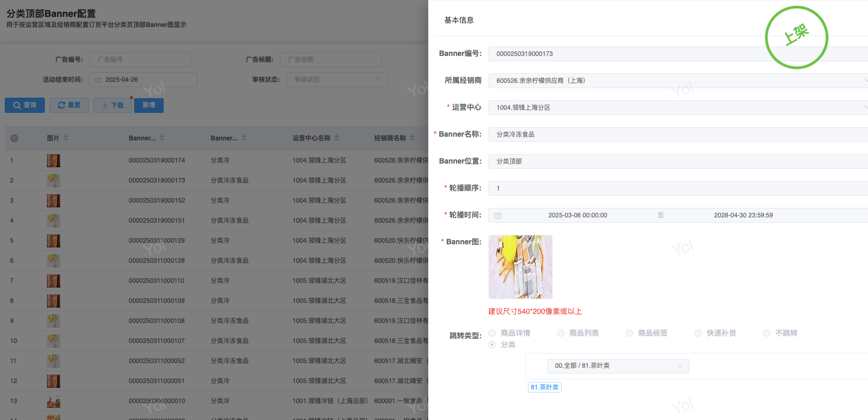The height and width of the screenshot is (420, 868).
Task: Click the calendar icon in 轮播时间 field
Action: (498, 215)
